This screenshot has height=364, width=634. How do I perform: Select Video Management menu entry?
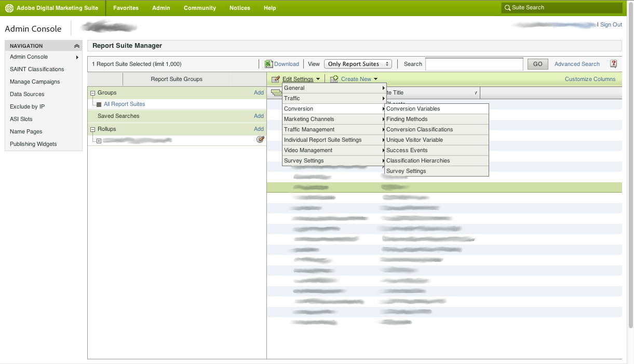[333, 150]
